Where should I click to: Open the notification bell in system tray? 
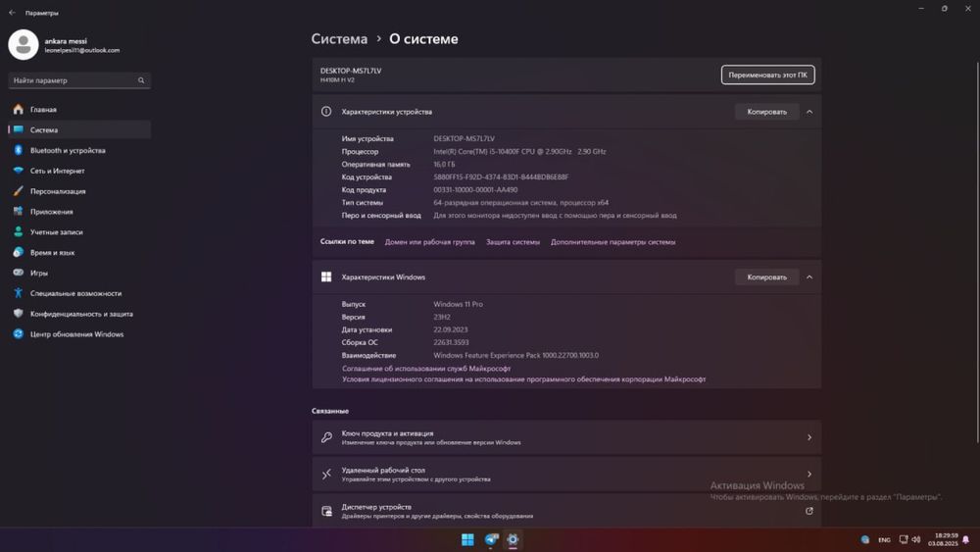[x=965, y=539]
